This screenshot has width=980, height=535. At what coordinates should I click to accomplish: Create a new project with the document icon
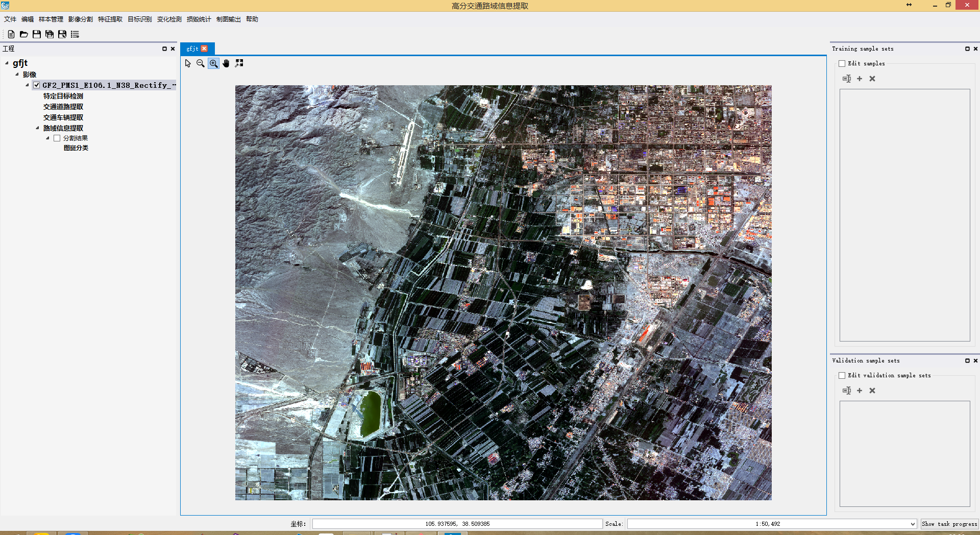pyautogui.click(x=11, y=34)
